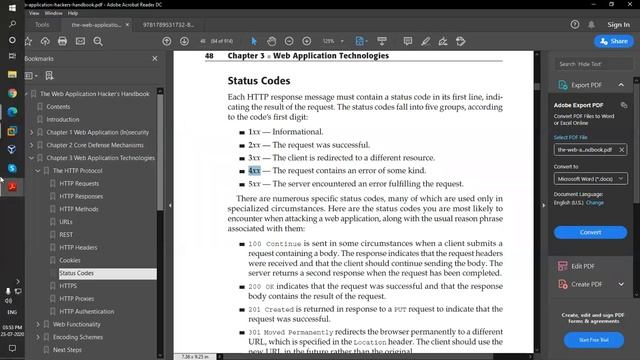
Task: Open Windows Start menu
Action: tap(12, 8)
